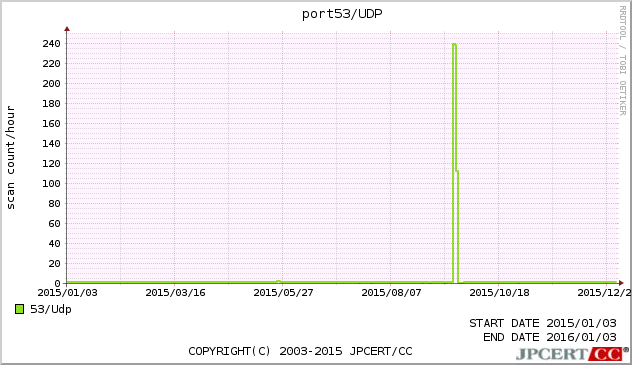The height and width of the screenshot is (365, 632).
Task: Click the 220 y-axis value
Action: (52, 64)
